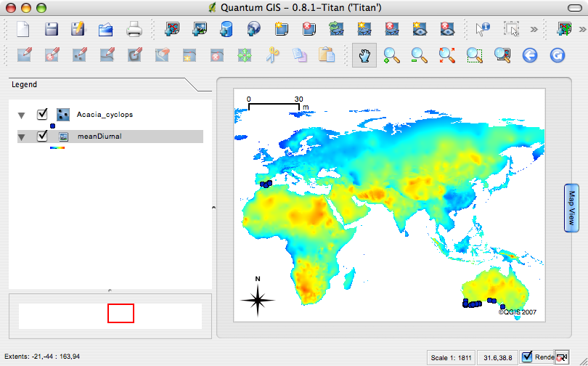Zoom to selection
The width and height of the screenshot is (588, 366).
(474, 55)
